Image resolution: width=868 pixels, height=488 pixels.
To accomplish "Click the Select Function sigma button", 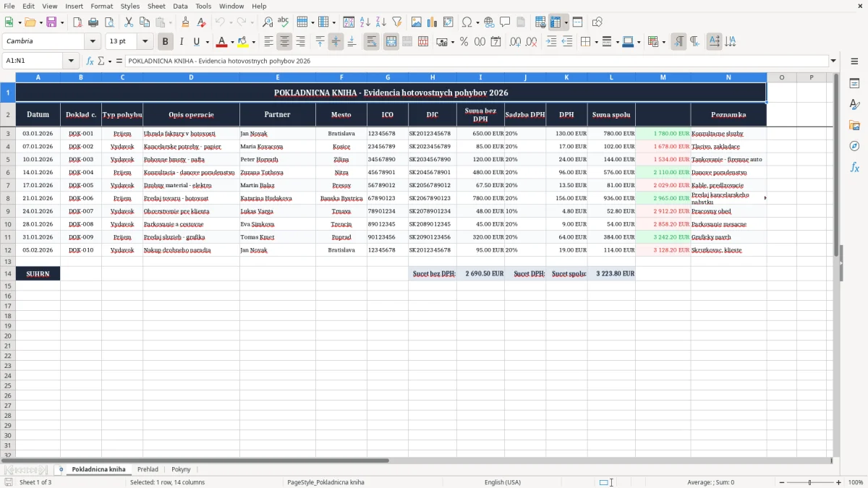I will [x=101, y=61].
